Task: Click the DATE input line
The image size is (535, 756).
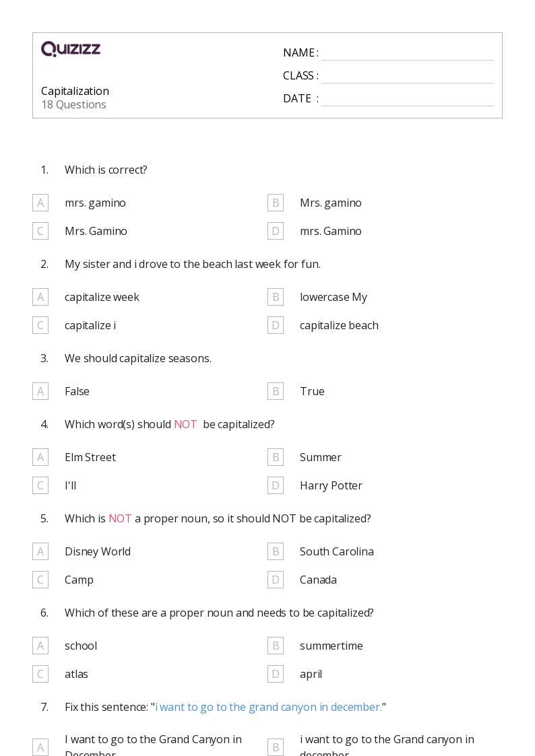Action: click(407, 99)
